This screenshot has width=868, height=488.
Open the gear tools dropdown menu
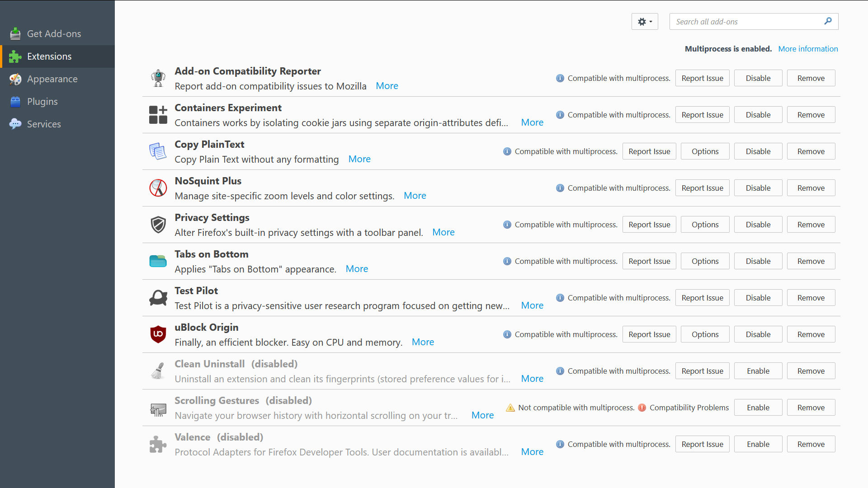(x=644, y=22)
